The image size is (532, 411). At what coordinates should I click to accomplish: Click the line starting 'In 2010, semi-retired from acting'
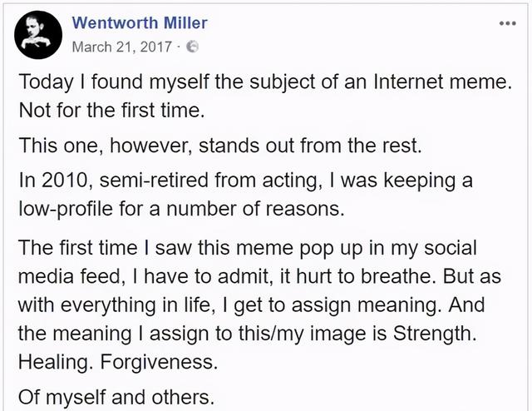pyautogui.click(x=246, y=181)
